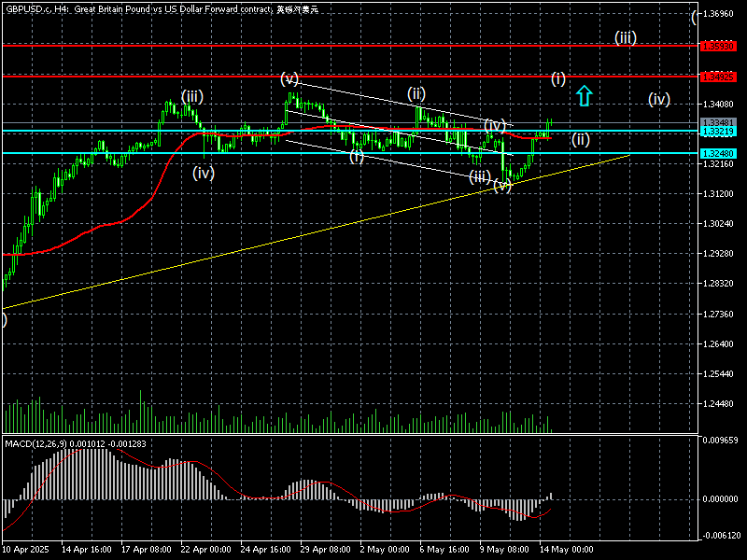This screenshot has width=747, height=560.
Task: Select the 1.25440 price axis value
Action: pos(718,374)
